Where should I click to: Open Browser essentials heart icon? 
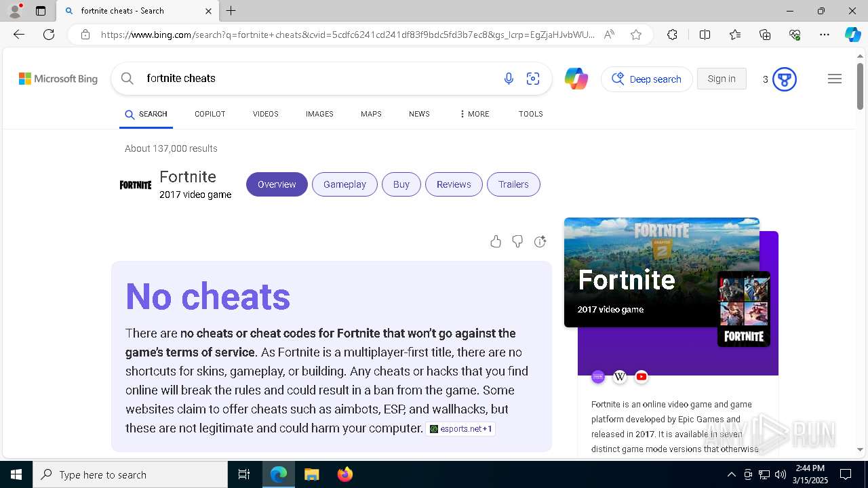click(795, 35)
